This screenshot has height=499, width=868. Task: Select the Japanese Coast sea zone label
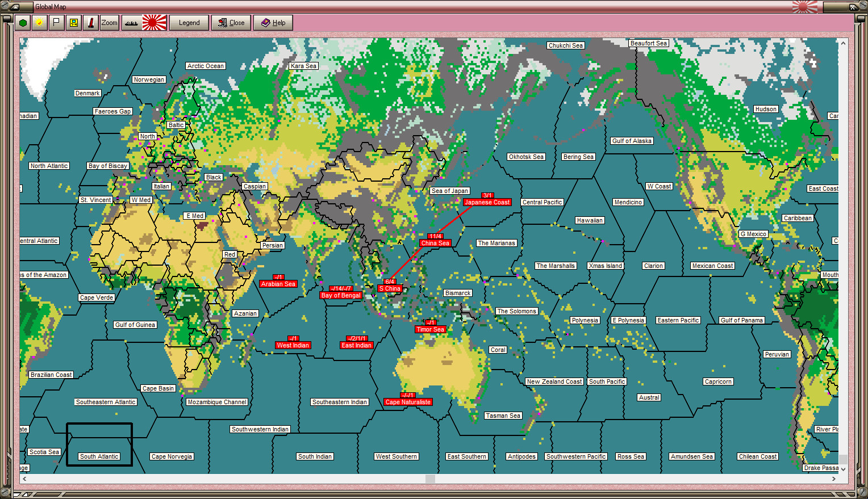487,202
